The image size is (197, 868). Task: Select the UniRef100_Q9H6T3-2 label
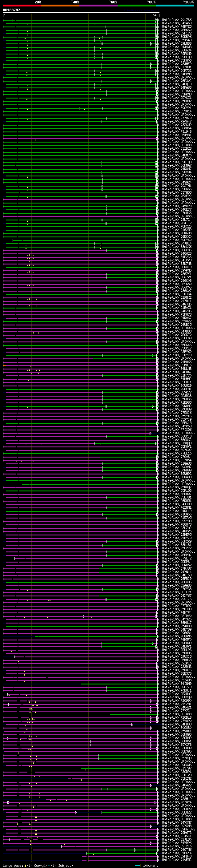(x=179, y=830)
